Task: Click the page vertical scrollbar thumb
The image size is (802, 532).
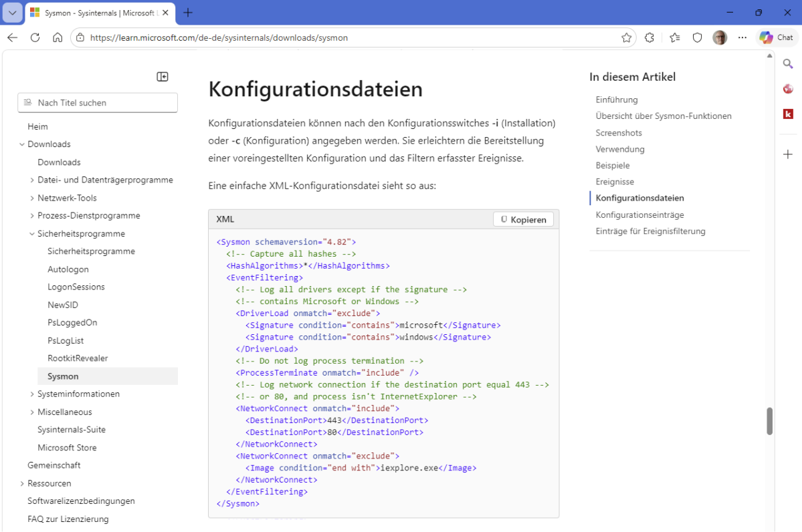Action: tap(769, 420)
